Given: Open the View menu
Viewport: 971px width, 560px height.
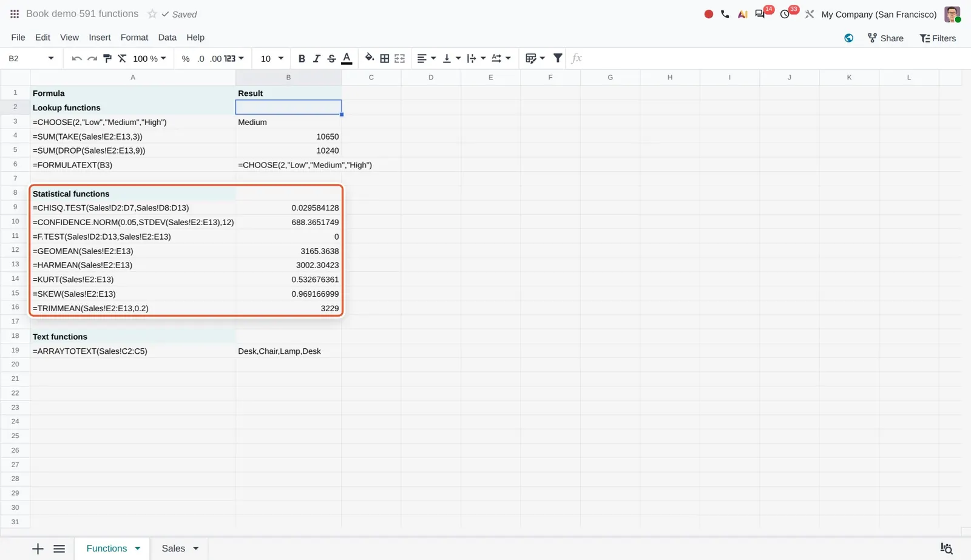Looking at the screenshot, I should pos(69,38).
